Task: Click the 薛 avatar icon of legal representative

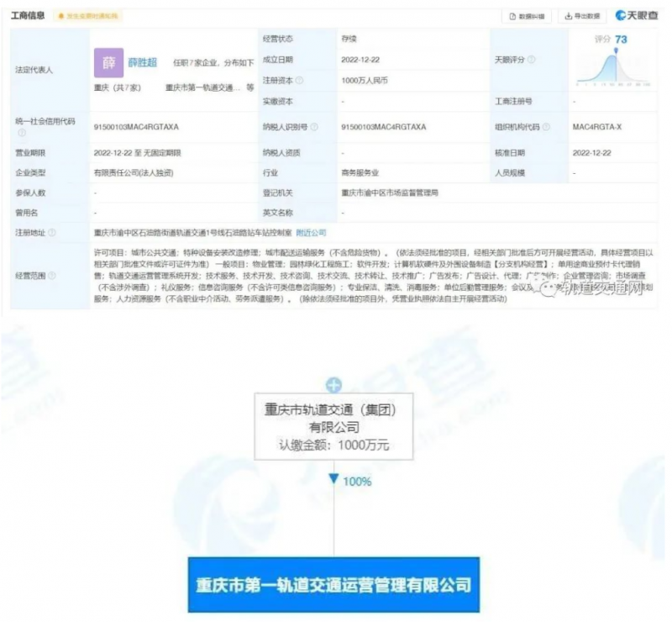Action: pyautogui.click(x=109, y=63)
